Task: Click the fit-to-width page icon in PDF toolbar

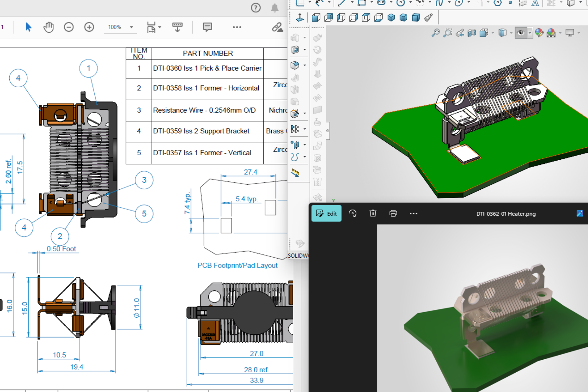Action: [151, 27]
